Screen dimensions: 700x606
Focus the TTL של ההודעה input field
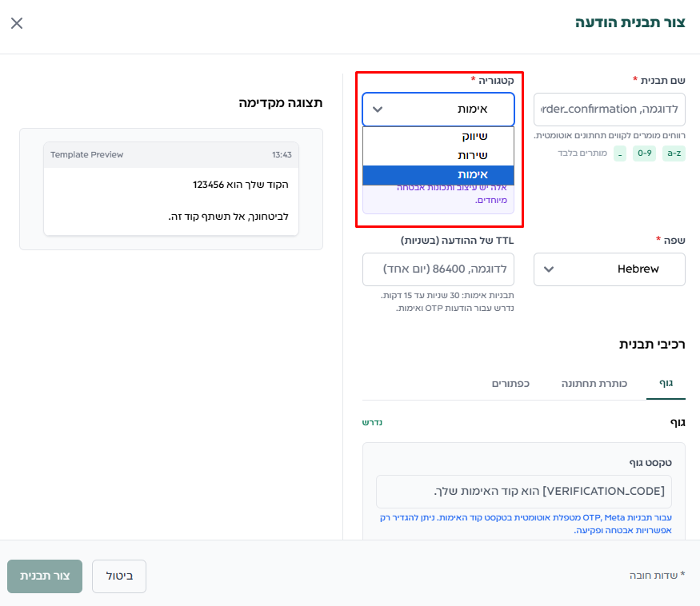[x=438, y=269]
